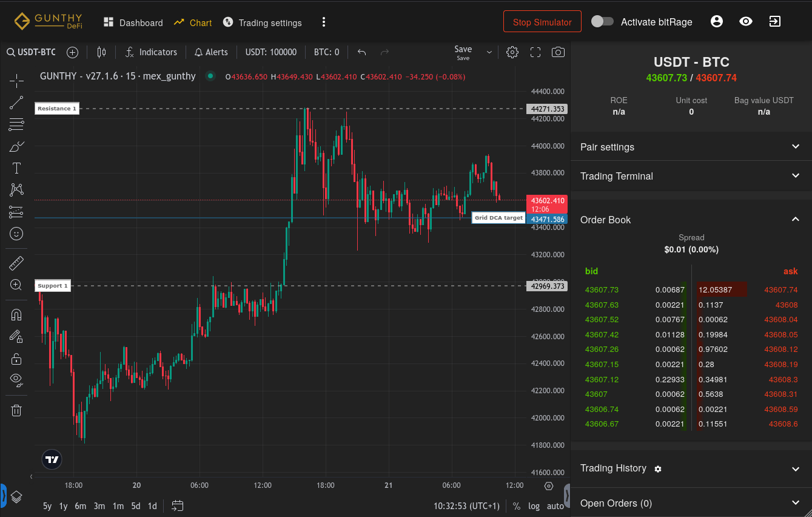This screenshot has height=517, width=812.
Task: Open the Indicators dialog
Action: pyautogui.click(x=151, y=52)
